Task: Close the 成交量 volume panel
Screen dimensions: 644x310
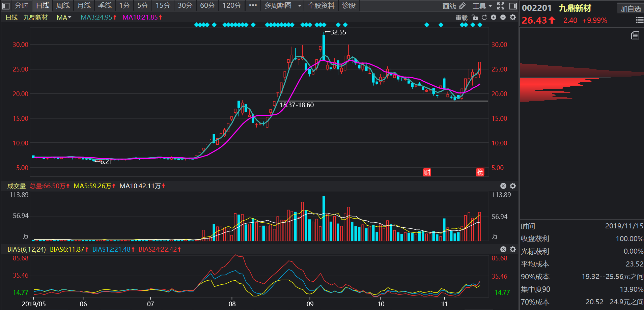Action: point(503,186)
